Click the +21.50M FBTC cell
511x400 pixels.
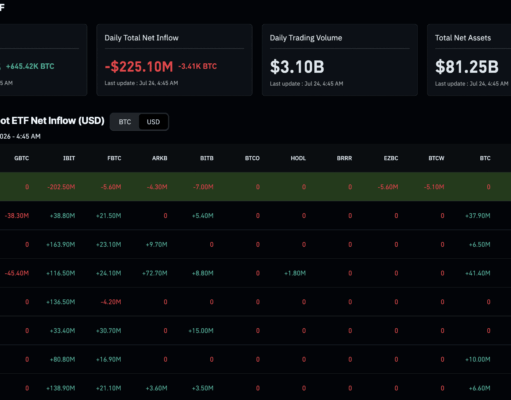point(109,216)
